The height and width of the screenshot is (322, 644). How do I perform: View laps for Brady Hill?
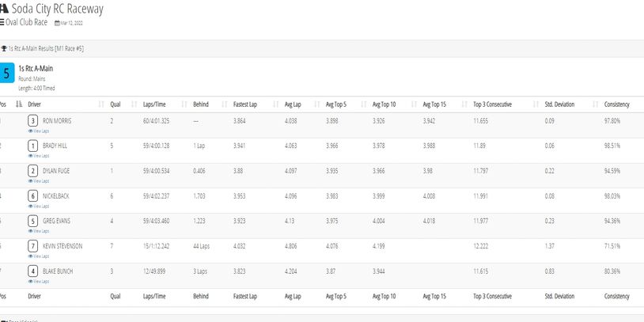39,156
